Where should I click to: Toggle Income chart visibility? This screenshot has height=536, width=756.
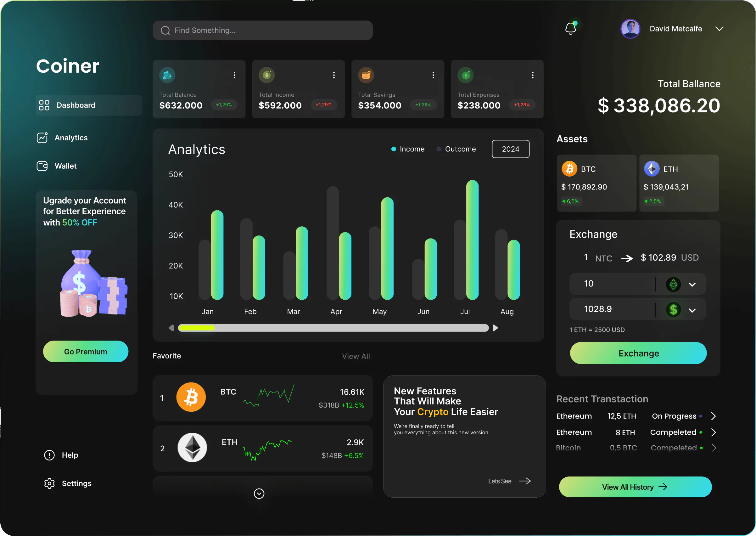(405, 149)
